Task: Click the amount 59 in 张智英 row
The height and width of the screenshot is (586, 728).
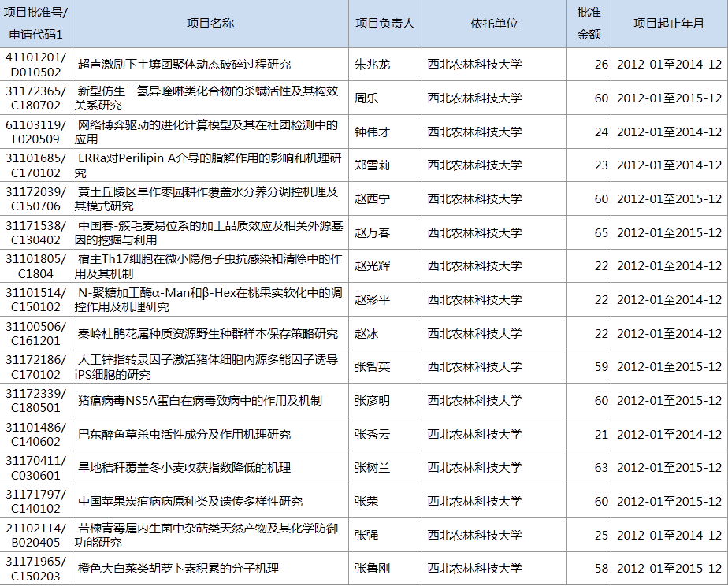Action: tap(601, 367)
